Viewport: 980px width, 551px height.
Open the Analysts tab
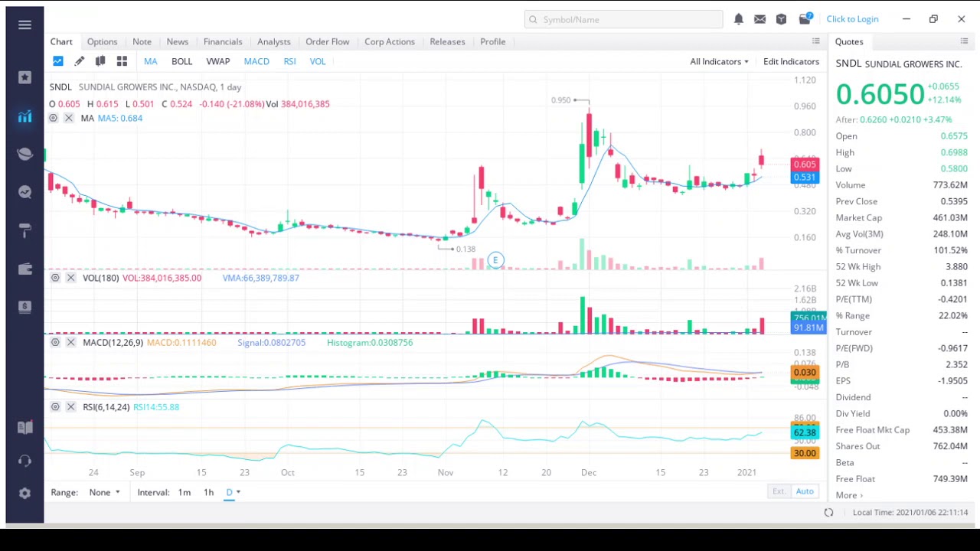273,41
